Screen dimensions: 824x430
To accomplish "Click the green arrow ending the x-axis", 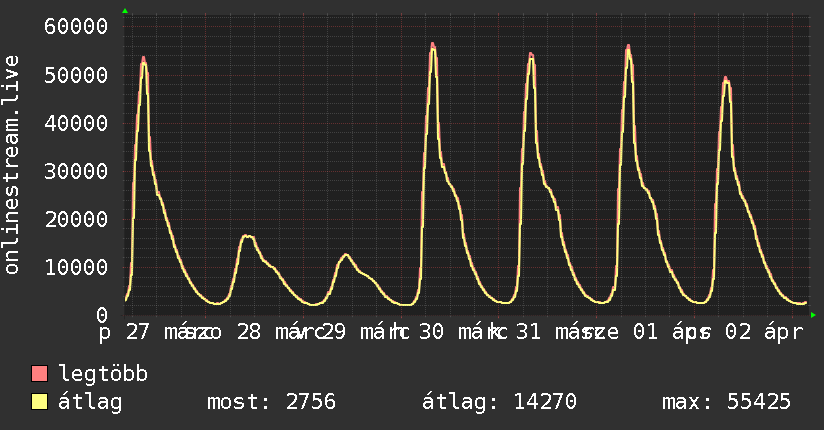I will pos(813,315).
